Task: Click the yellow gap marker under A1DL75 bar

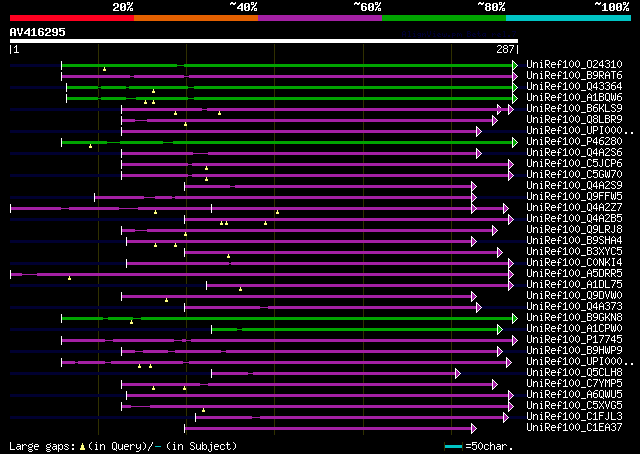Action: pos(240,289)
